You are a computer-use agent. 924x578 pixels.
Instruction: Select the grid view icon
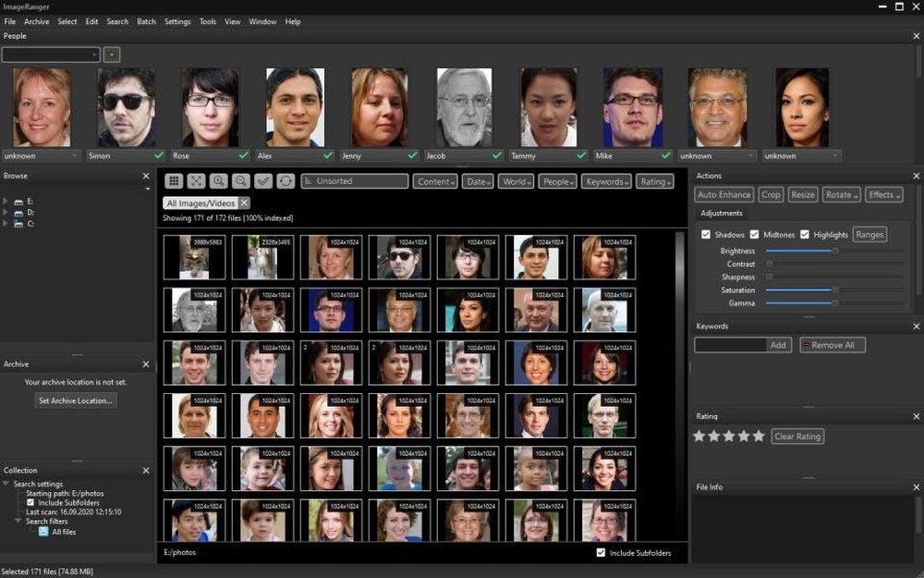[x=175, y=181]
